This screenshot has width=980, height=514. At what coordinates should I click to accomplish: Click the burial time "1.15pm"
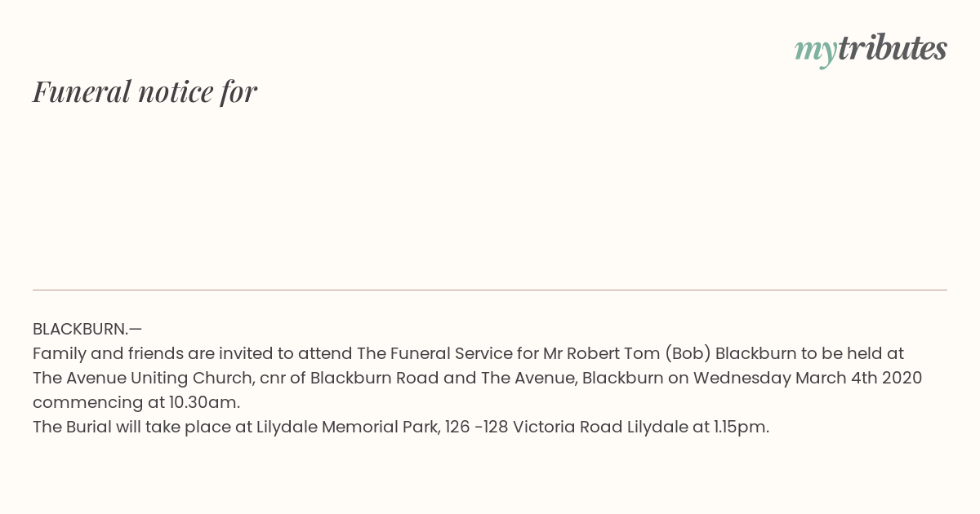click(x=741, y=427)
